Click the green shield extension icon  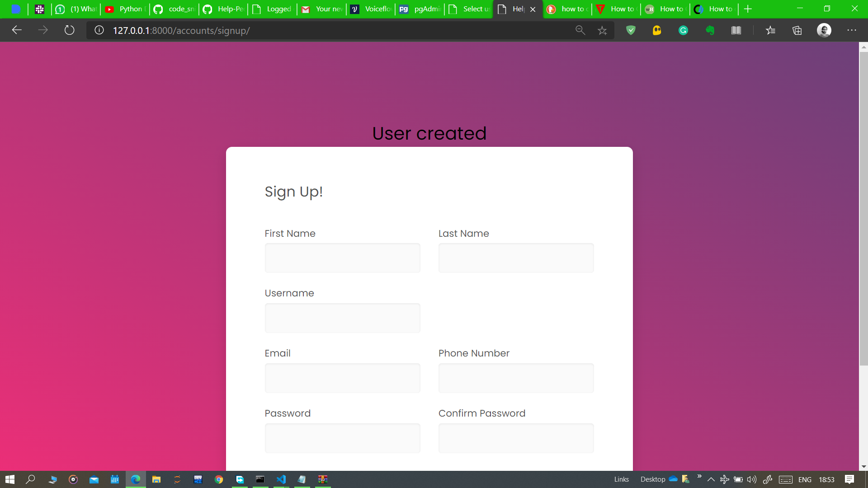tap(631, 30)
